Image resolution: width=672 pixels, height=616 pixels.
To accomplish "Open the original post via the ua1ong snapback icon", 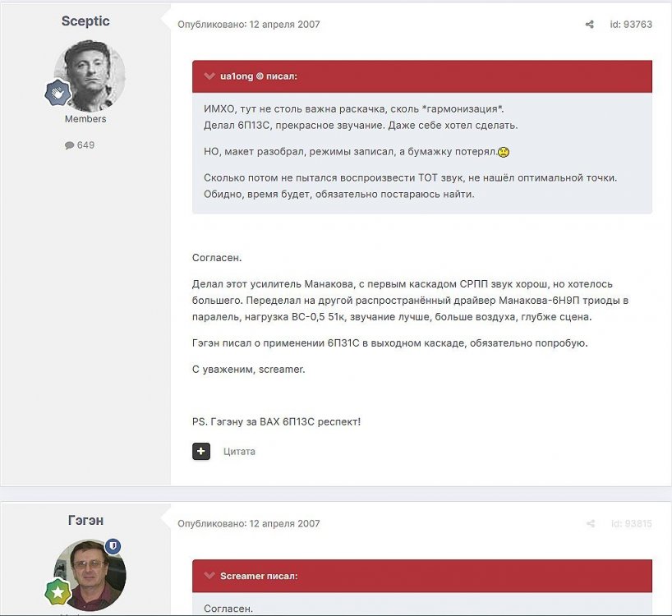I will (260, 76).
